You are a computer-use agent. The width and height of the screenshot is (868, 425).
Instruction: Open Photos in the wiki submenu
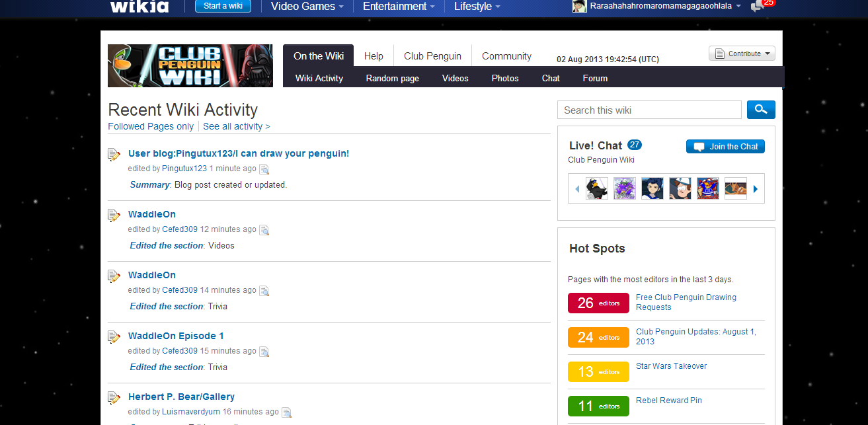click(505, 78)
